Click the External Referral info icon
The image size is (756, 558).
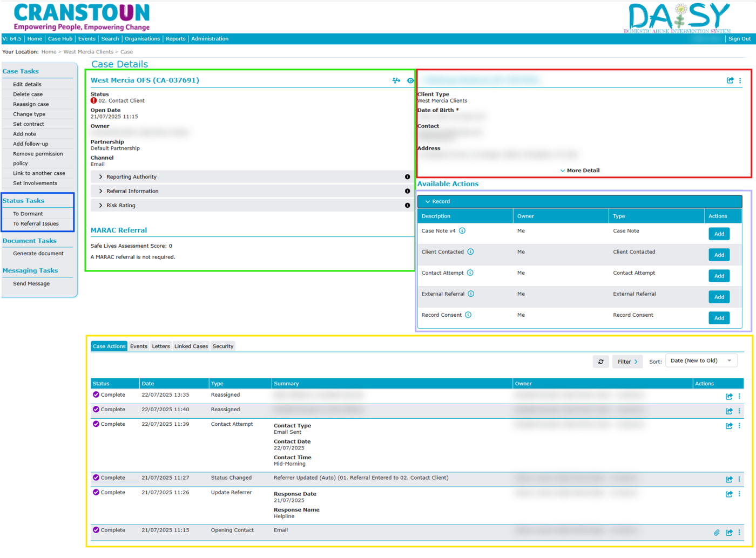471,294
